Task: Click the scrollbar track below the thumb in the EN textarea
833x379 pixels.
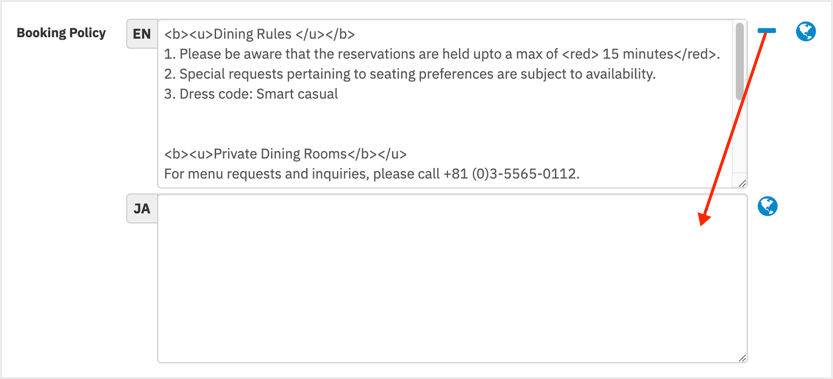Action: (x=740, y=138)
